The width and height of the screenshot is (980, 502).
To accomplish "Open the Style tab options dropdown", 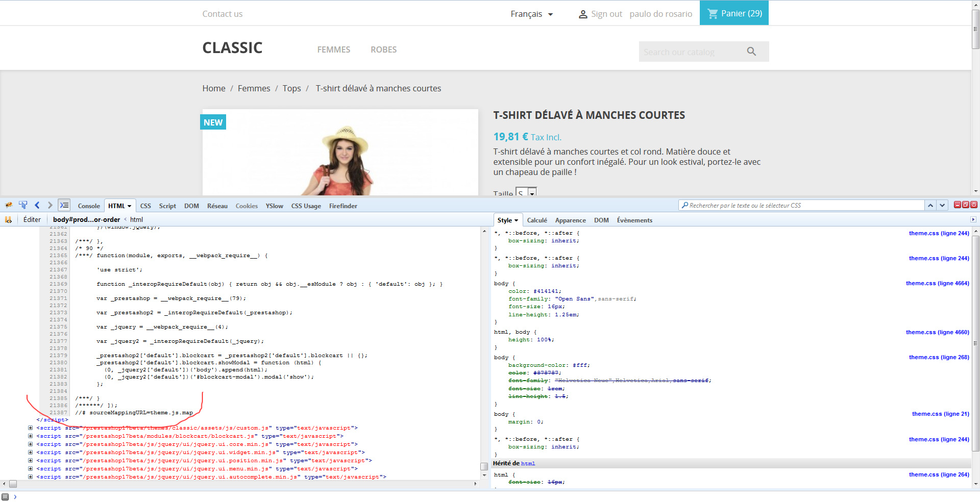I will (516, 220).
